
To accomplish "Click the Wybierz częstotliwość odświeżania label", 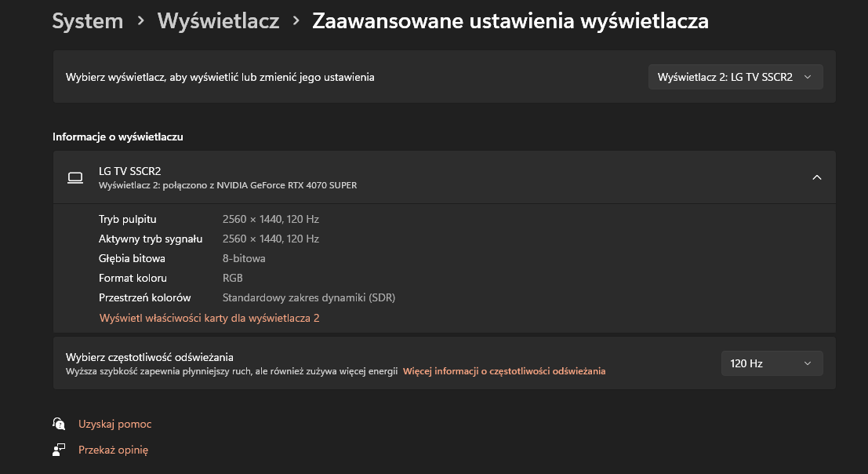I will 144,356.
